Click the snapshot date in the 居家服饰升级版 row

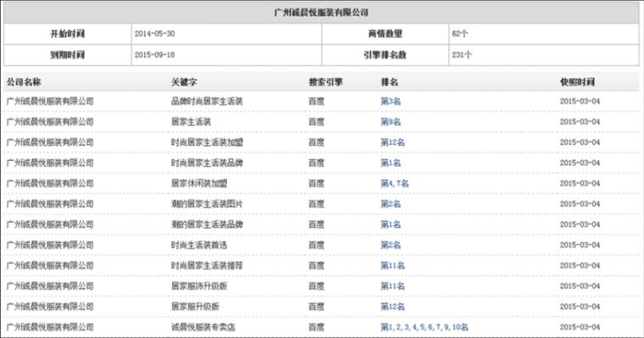[580, 285]
